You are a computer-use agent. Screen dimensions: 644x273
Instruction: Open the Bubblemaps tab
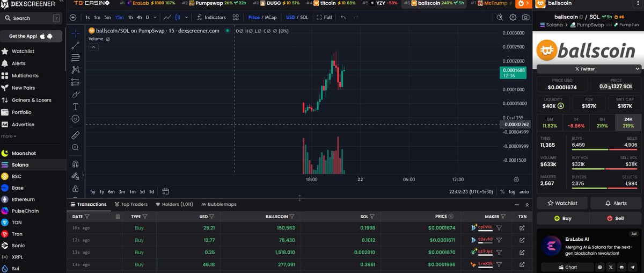[218, 204]
